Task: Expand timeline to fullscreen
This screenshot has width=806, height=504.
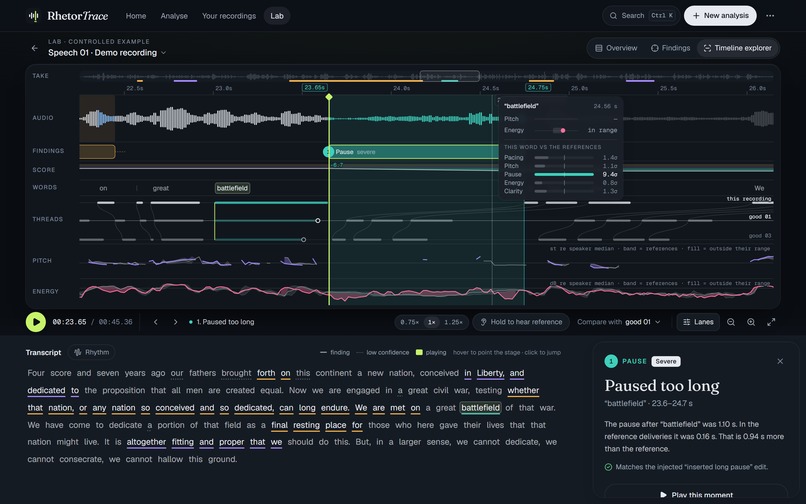Action: 771,322
